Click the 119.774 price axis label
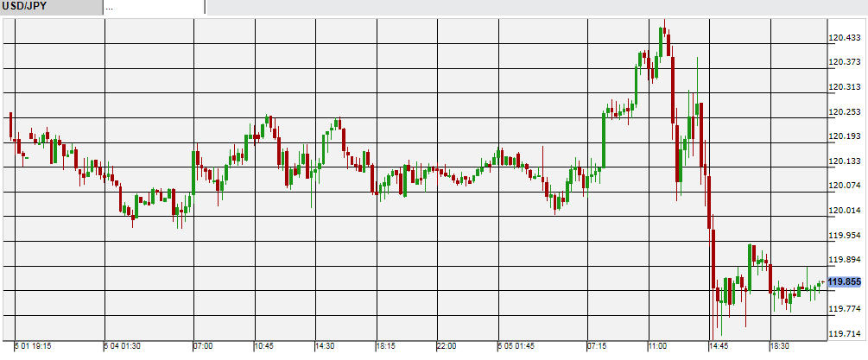Viewport: 868px width, 360px height. tap(845, 308)
